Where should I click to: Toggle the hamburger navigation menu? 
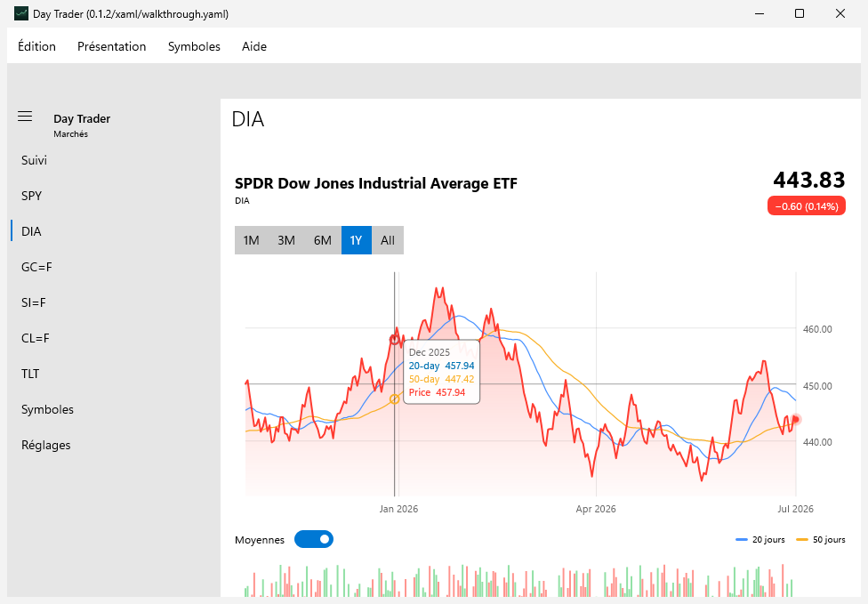click(25, 117)
